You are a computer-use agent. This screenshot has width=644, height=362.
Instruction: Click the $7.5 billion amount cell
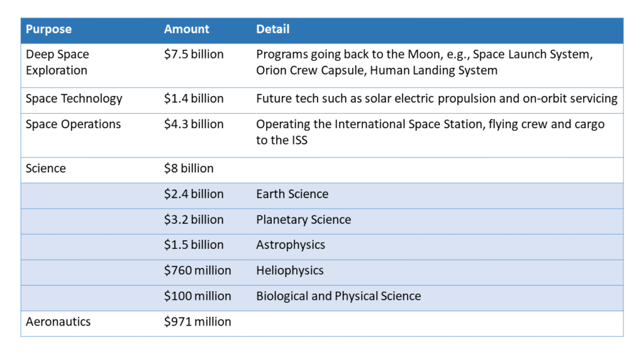click(194, 55)
